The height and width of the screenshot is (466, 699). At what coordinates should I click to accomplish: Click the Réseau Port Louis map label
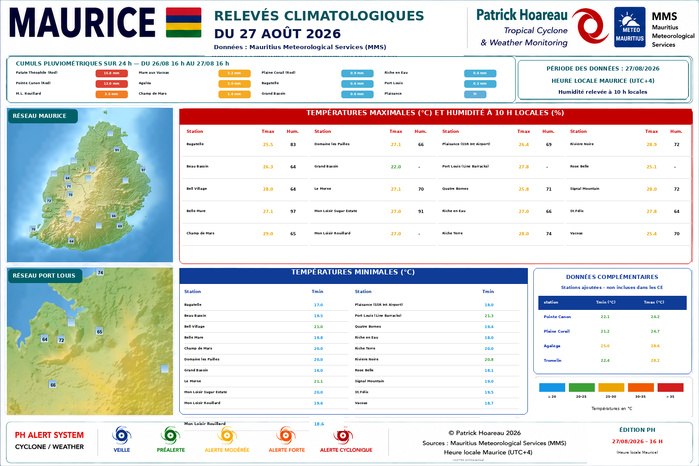pyautogui.click(x=45, y=276)
